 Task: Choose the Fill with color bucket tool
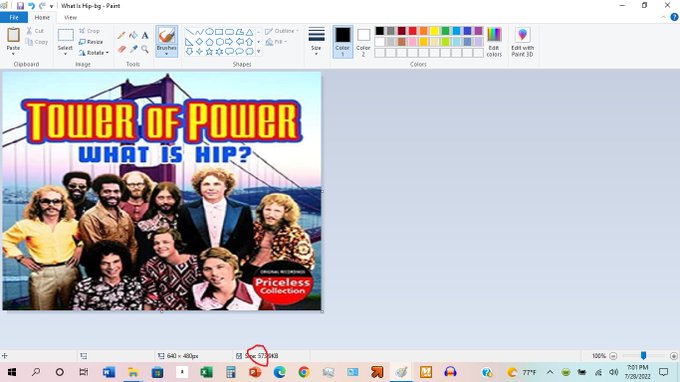coord(133,36)
